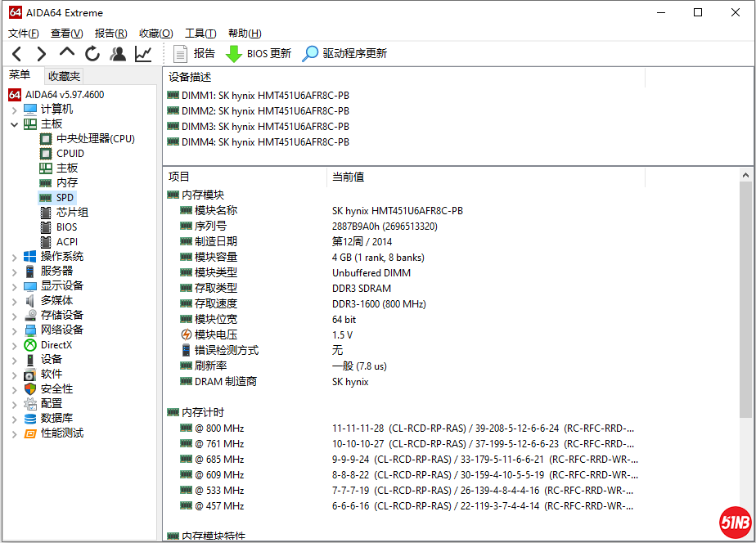Open the graph chart toolbar icon
Viewport: 756px width, 543px height.
click(x=143, y=54)
